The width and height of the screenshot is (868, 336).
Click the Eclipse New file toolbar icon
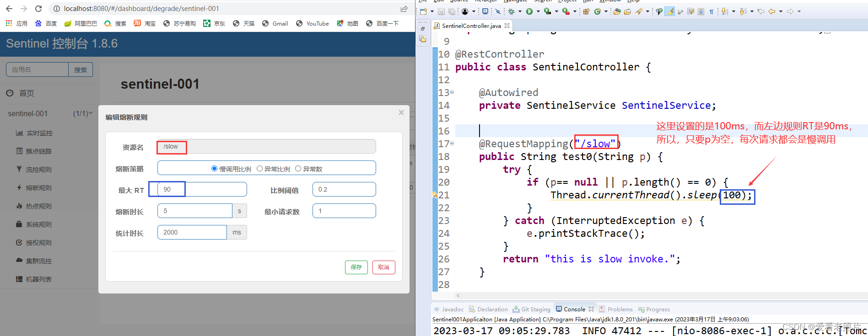pyautogui.click(x=424, y=11)
